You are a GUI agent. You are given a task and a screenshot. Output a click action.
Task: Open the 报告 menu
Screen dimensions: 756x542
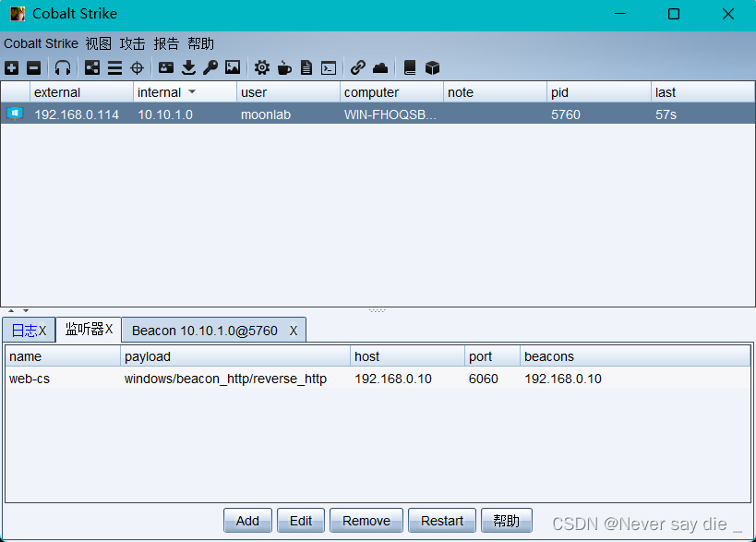click(x=166, y=44)
